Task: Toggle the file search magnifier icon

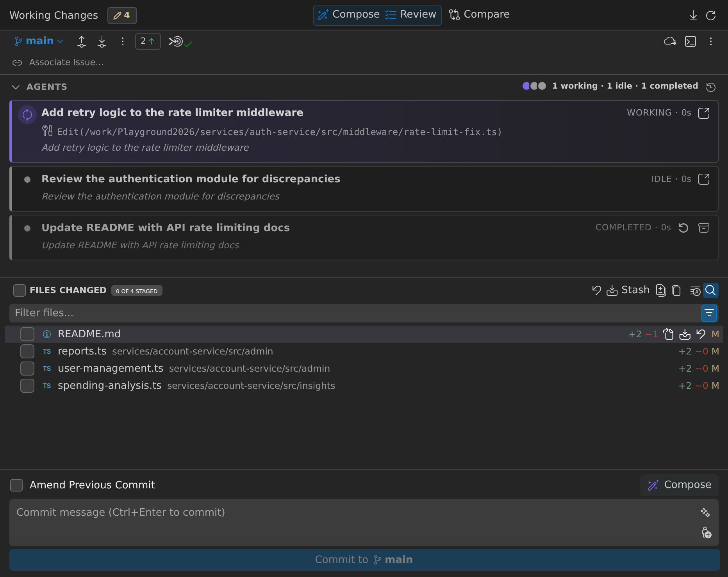Action: click(710, 290)
